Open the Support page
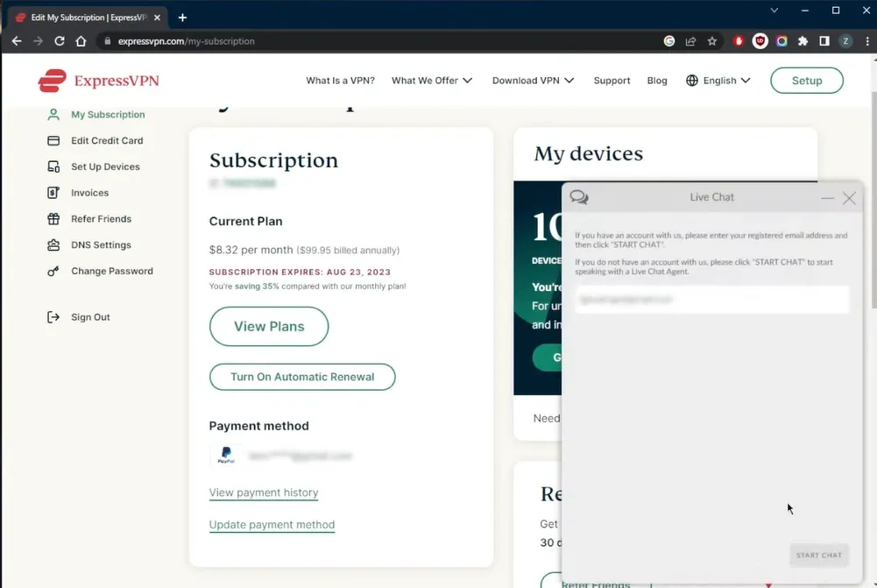 click(x=612, y=81)
